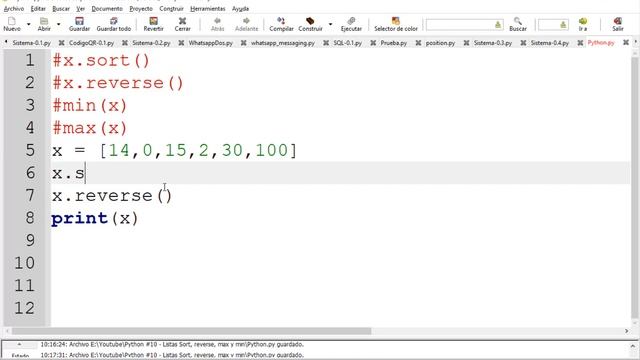Click line number 10 in the margin
This screenshot has height=360, width=640.
[24, 263]
